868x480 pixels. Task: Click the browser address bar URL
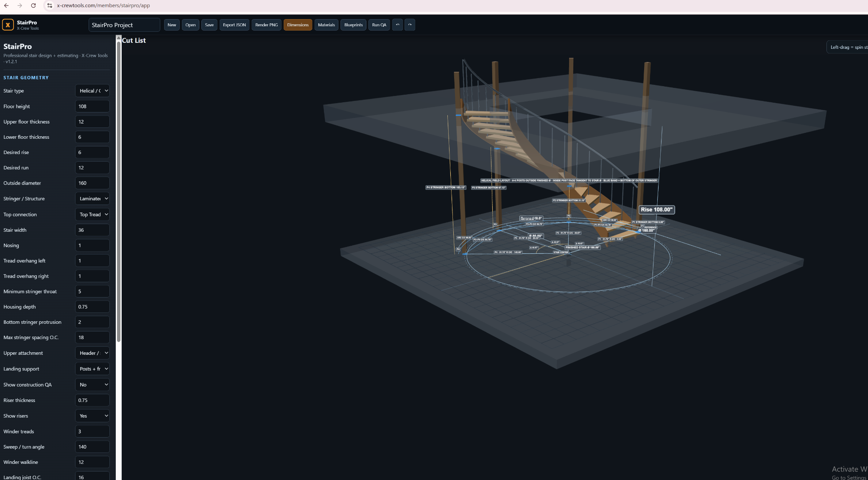pyautogui.click(x=103, y=6)
